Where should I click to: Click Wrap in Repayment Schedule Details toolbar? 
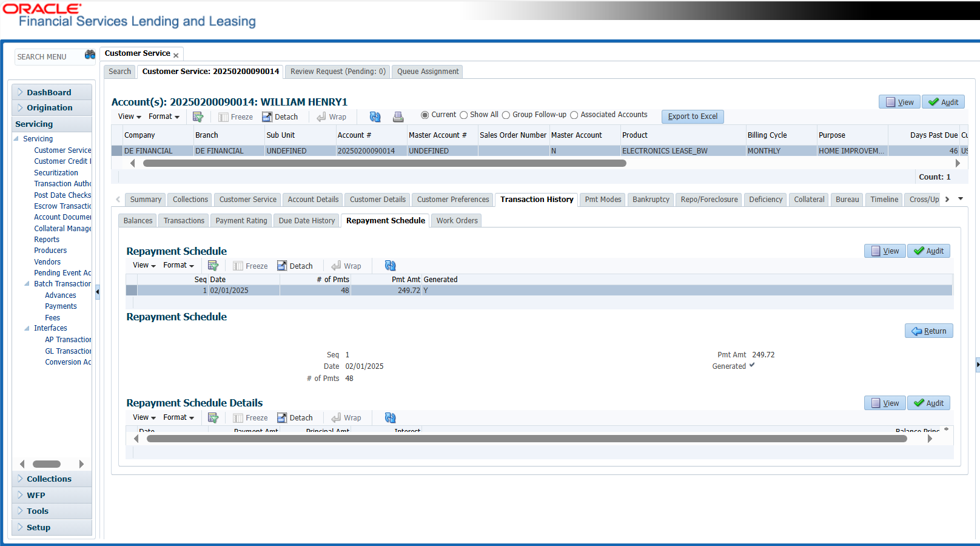point(346,418)
